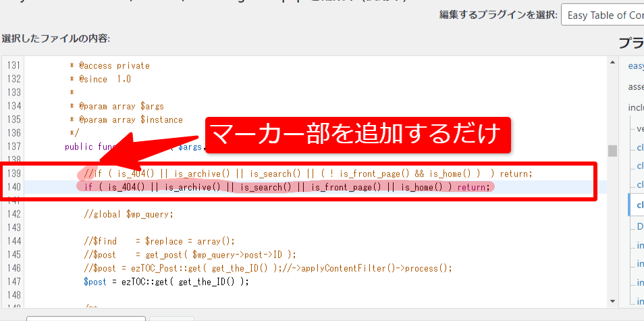Open the first "easy" file link in file list
644x321 pixels.
(635, 66)
